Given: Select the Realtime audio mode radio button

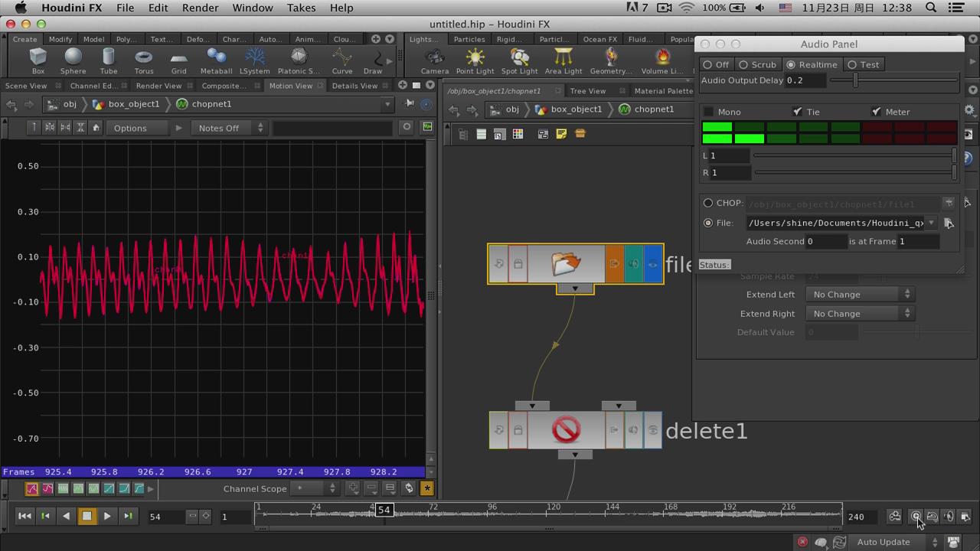Looking at the screenshot, I should pyautogui.click(x=791, y=65).
